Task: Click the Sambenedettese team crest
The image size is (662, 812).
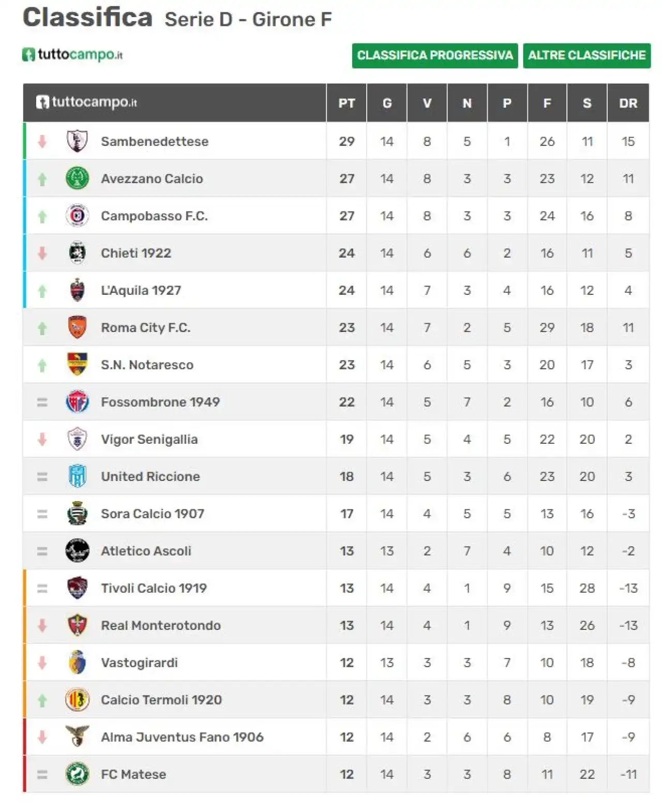Action: click(x=78, y=141)
